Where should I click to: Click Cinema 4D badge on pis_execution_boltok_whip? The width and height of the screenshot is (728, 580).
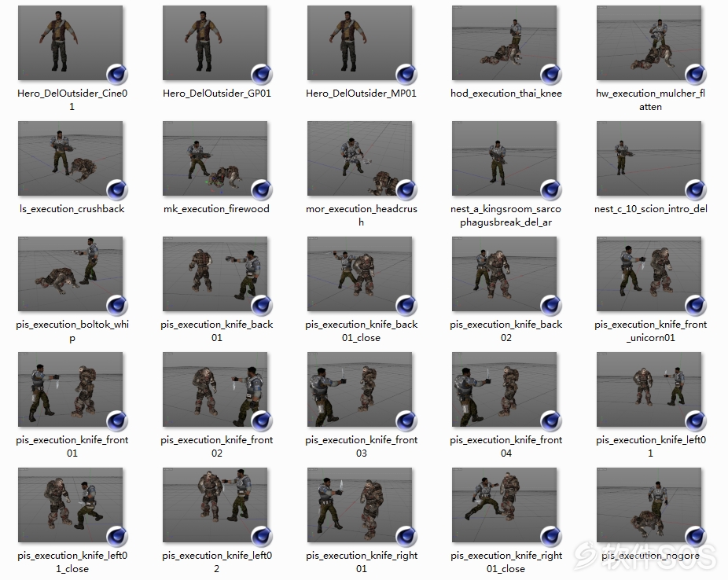point(117,306)
